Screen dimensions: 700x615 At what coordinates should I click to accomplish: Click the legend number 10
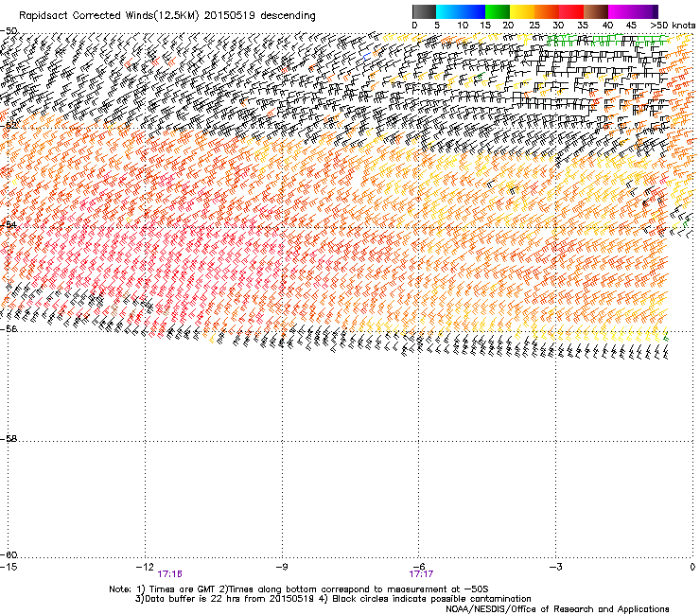point(463,26)
